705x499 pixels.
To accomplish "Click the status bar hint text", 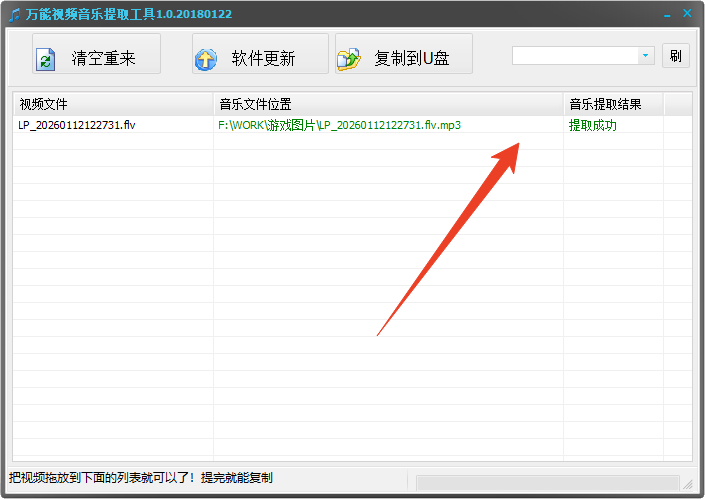I will tap(140, 478).
